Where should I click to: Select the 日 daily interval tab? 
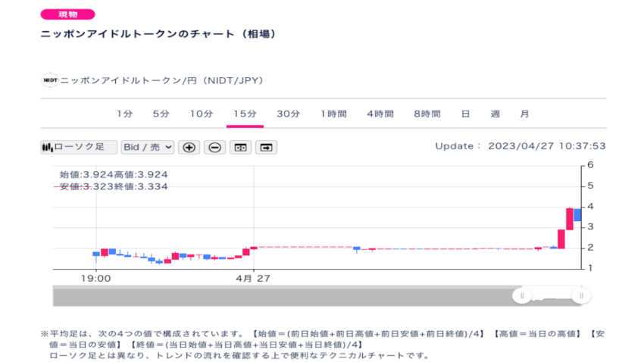[465, 114]
